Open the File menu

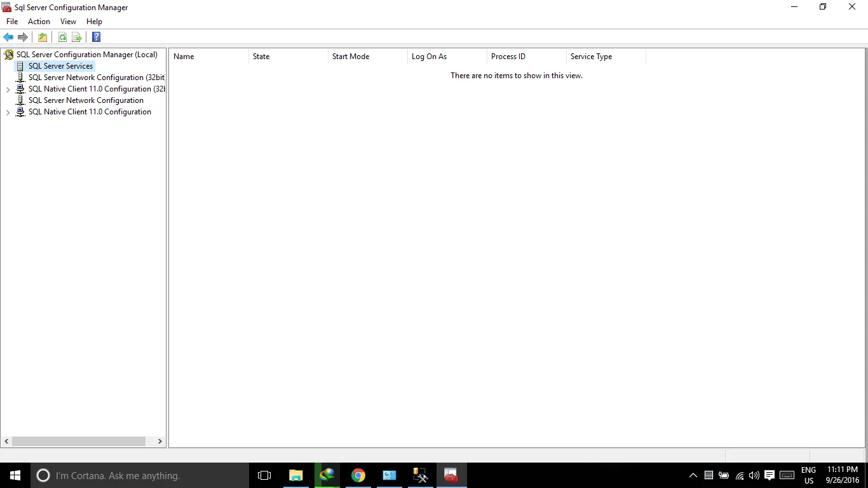[x=12, y=22]
